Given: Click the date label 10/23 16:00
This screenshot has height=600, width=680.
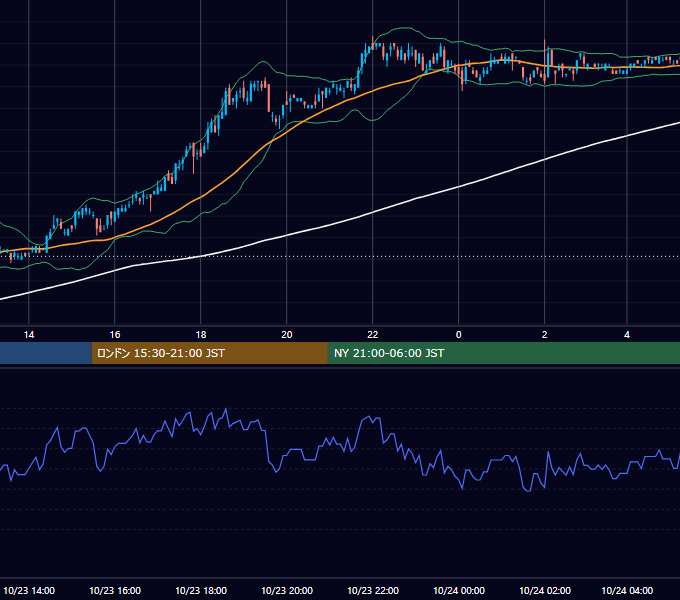Looking at the screenshot, I should (x=115, y=590).
